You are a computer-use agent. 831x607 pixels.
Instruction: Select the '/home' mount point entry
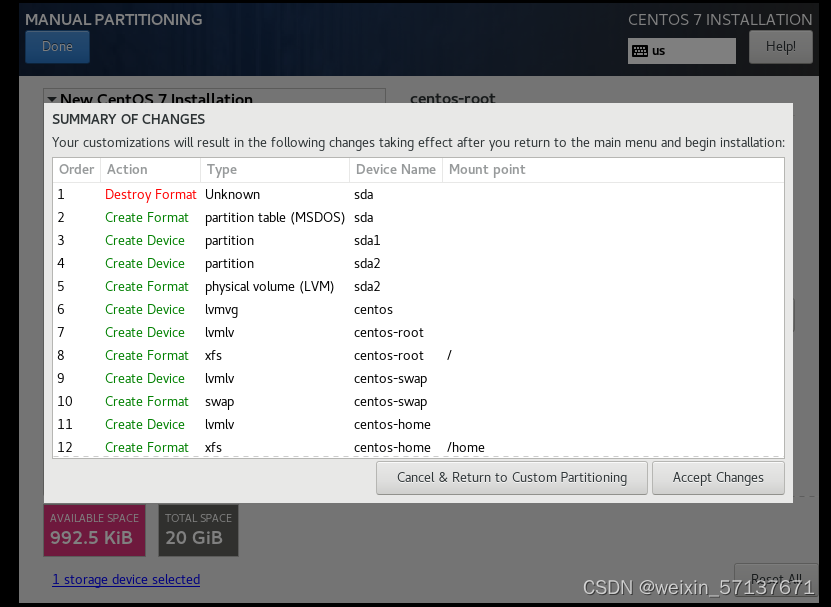pyautogui.click(x=466, y=447)
